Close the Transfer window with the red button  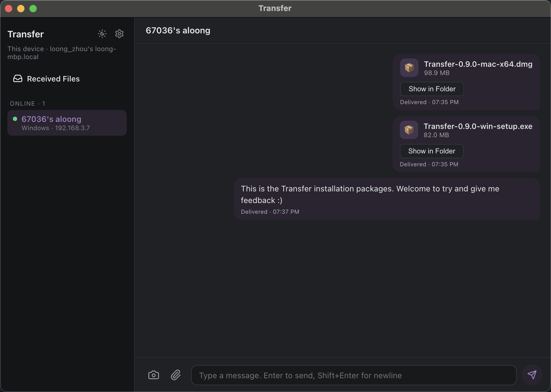click(9, 9)
